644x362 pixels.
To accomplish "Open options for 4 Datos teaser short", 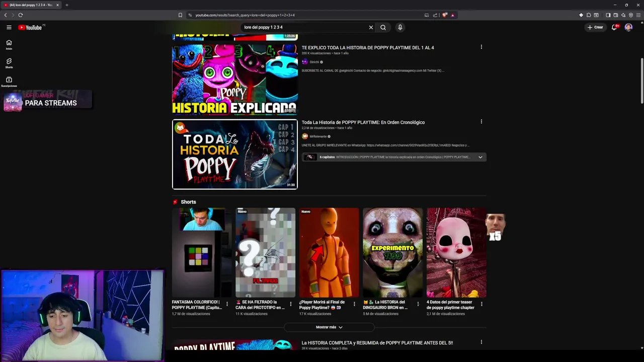I will click(x=481, y=304).
